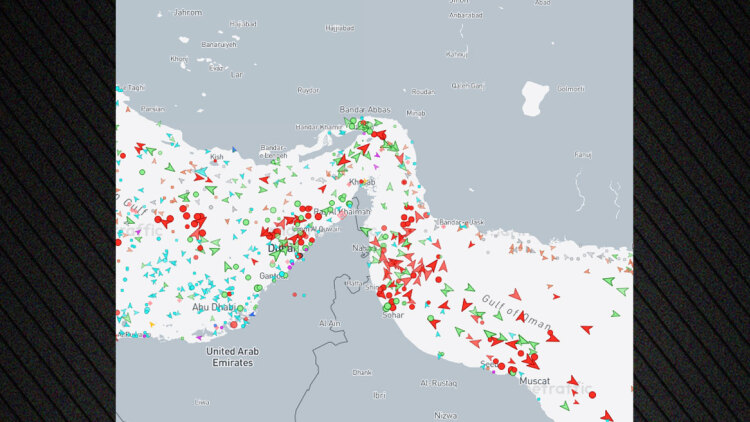
Task: Click the Sohar city label
Action: click(393, 315)
